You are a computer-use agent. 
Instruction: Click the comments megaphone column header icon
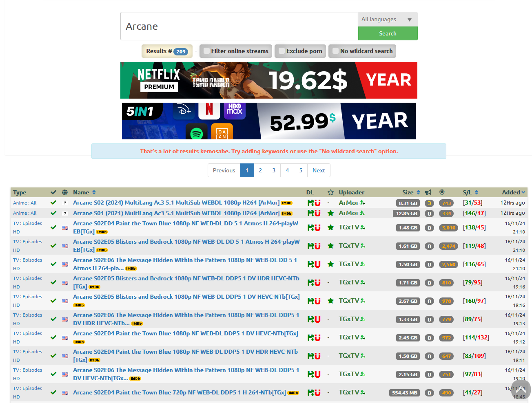(428, 192)
